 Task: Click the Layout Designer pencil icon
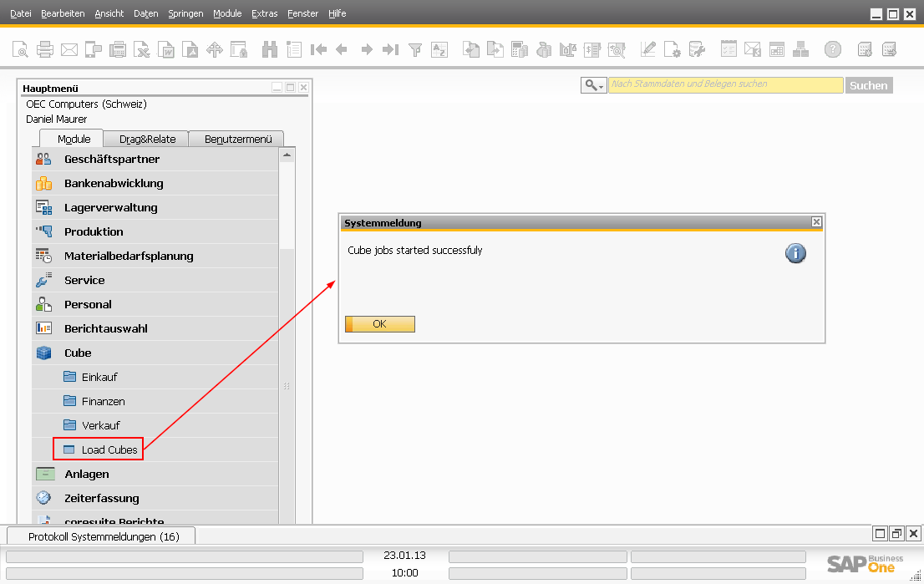click(x=647, y=49)
